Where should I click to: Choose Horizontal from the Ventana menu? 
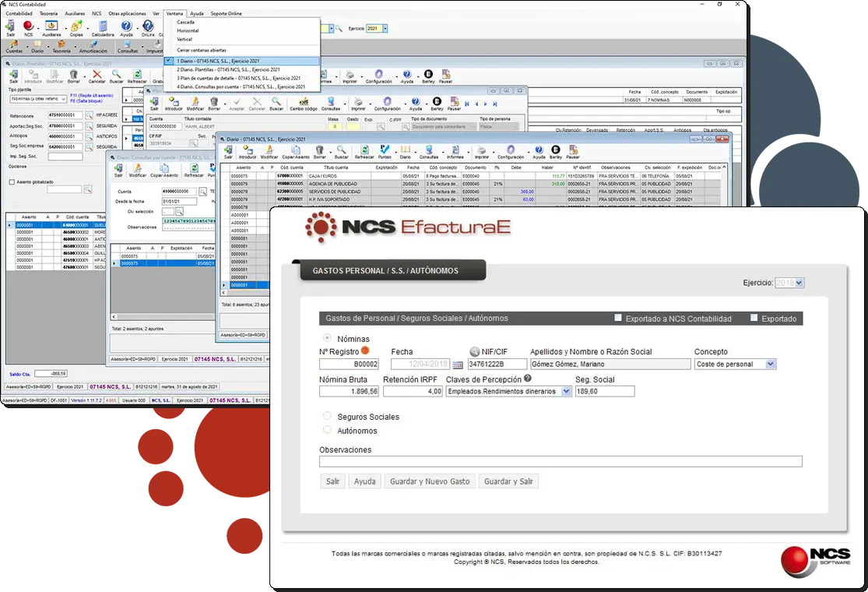coord(188,30)
